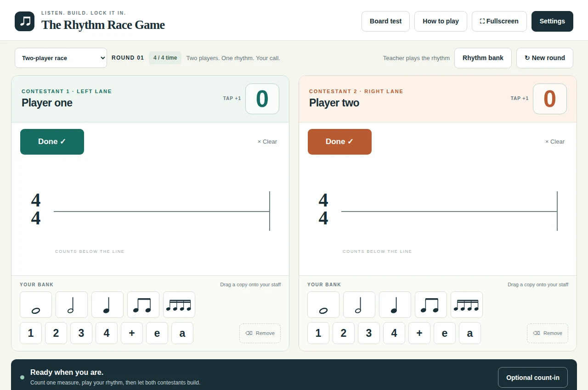Pick the quarter note in Player two's bank

[395, 305]
